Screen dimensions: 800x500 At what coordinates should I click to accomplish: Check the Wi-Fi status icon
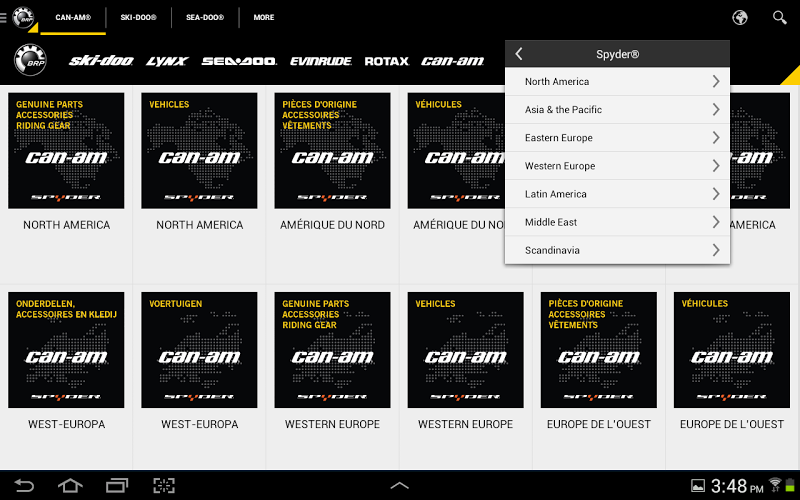[x=775, y=485]
